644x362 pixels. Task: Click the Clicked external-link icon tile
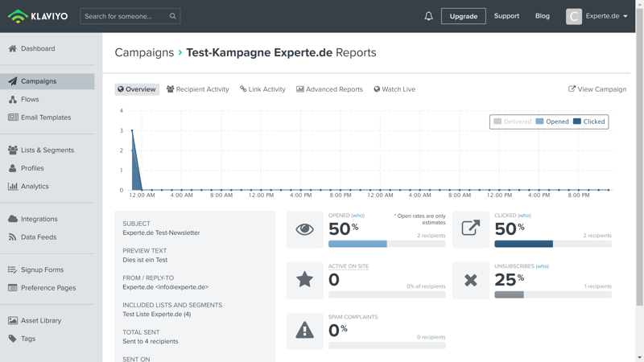[471, 230]
